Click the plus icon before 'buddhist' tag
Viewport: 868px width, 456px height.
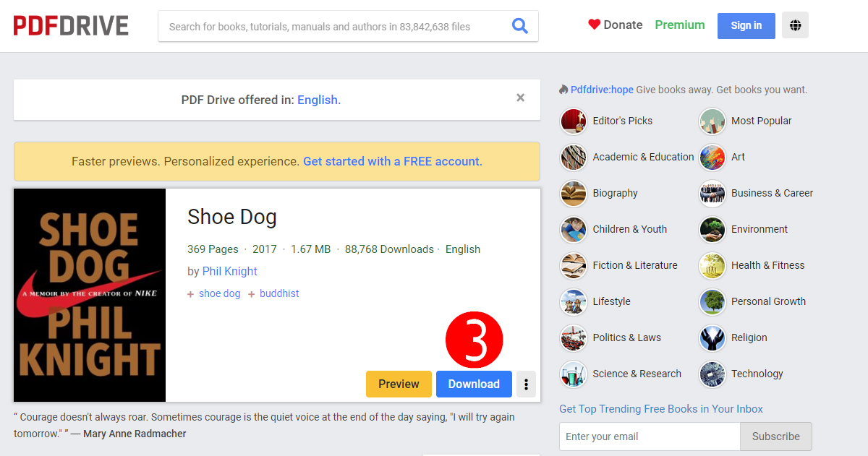(252, 294)
